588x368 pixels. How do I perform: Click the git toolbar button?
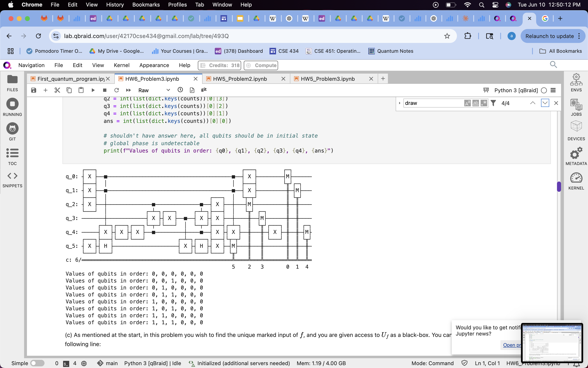coord(204,90)
